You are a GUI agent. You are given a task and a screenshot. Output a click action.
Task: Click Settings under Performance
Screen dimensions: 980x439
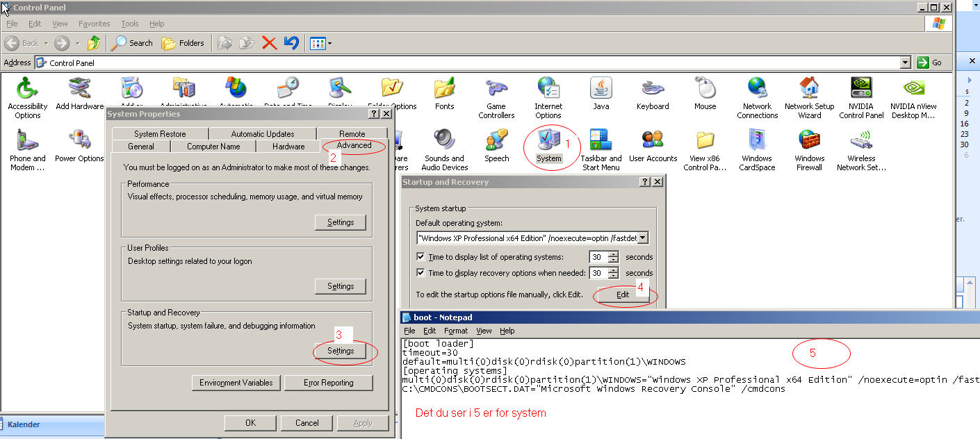pos(341,222)
